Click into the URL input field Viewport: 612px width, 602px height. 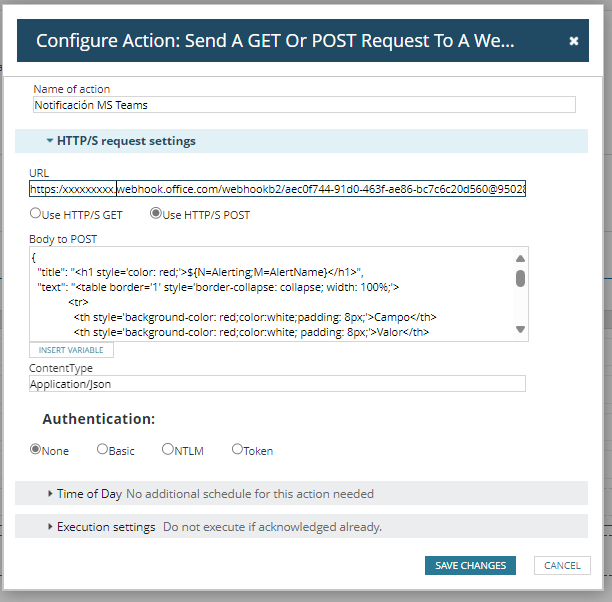[x=278, y=189]
